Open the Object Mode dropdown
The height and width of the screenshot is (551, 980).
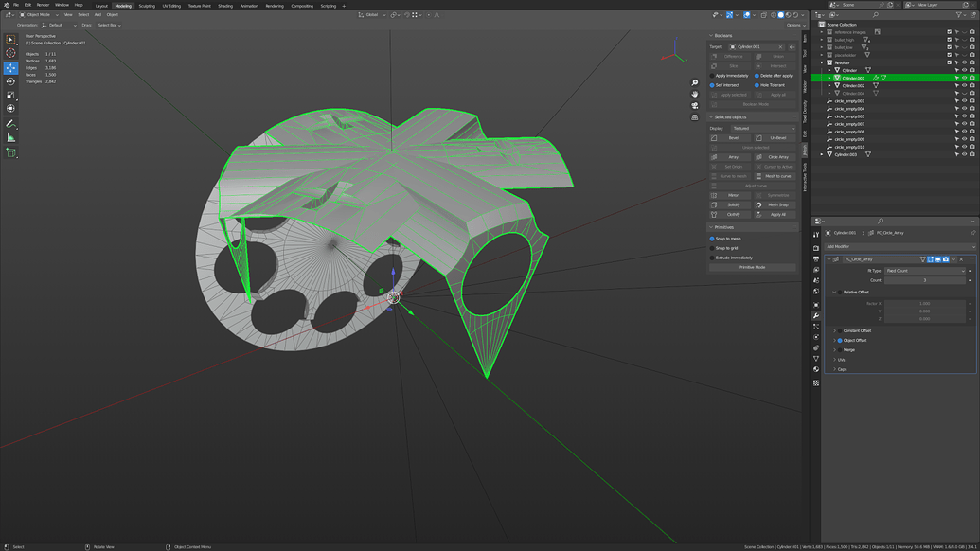coord(39,15)
